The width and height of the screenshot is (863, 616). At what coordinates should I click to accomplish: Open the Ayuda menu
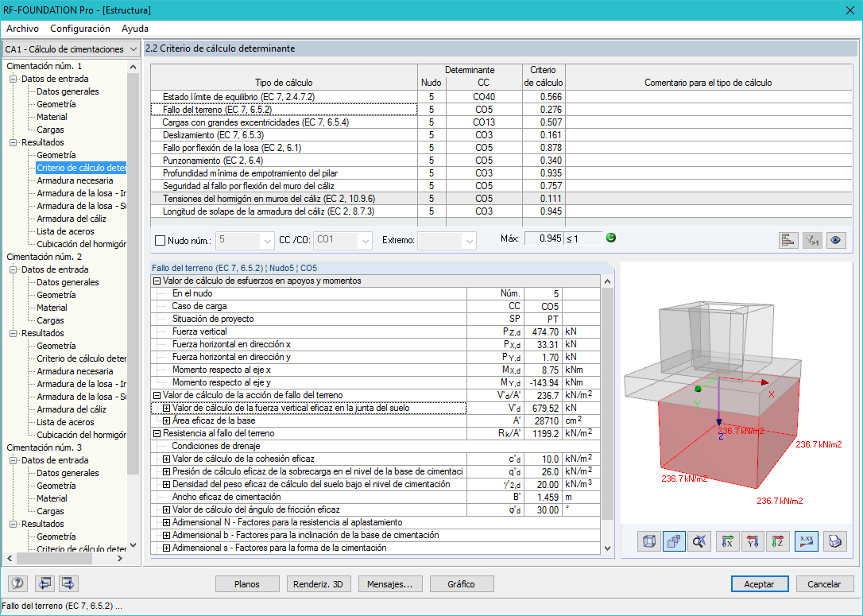(135, 28)
